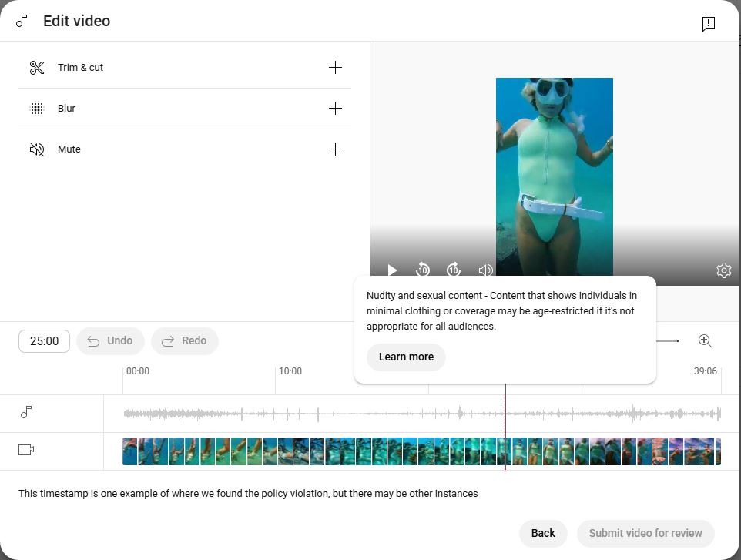Click the audio waveform track

tap(421, 414)
